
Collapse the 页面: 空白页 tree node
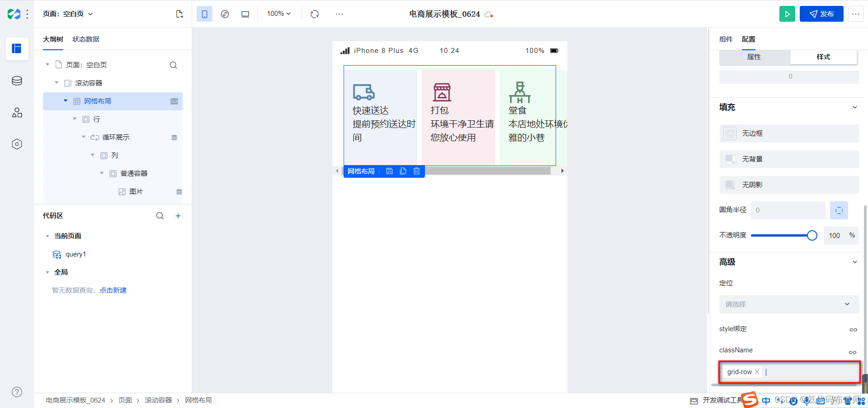coord(47,65)
